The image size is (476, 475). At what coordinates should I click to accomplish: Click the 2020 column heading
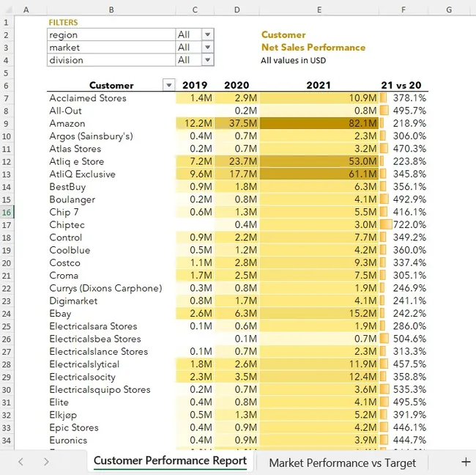click(237, 85)
